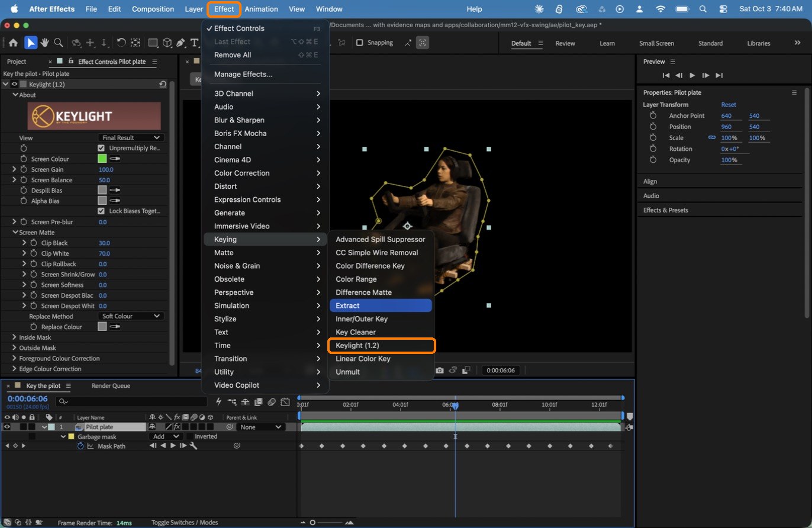
Task: Click the green Screen Colour swatch
Action: [x=102, y=159]
